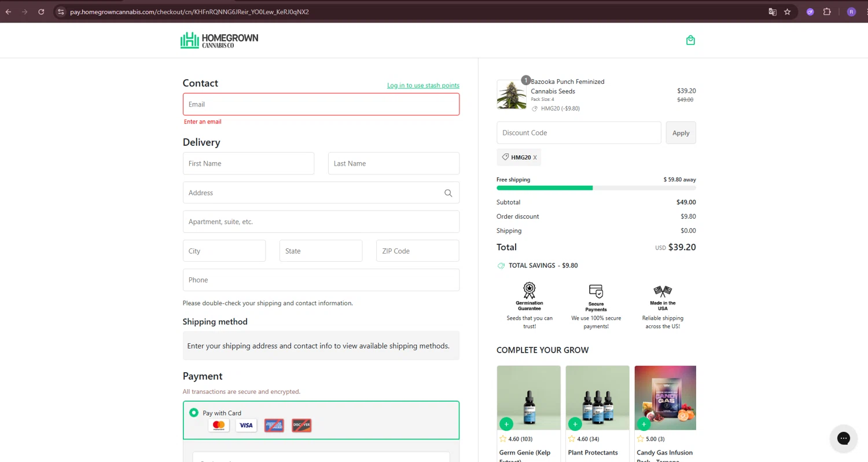The width and height of the screenshot is (868, 462).
Task: Apply the discount code
Action: (681, 133)
